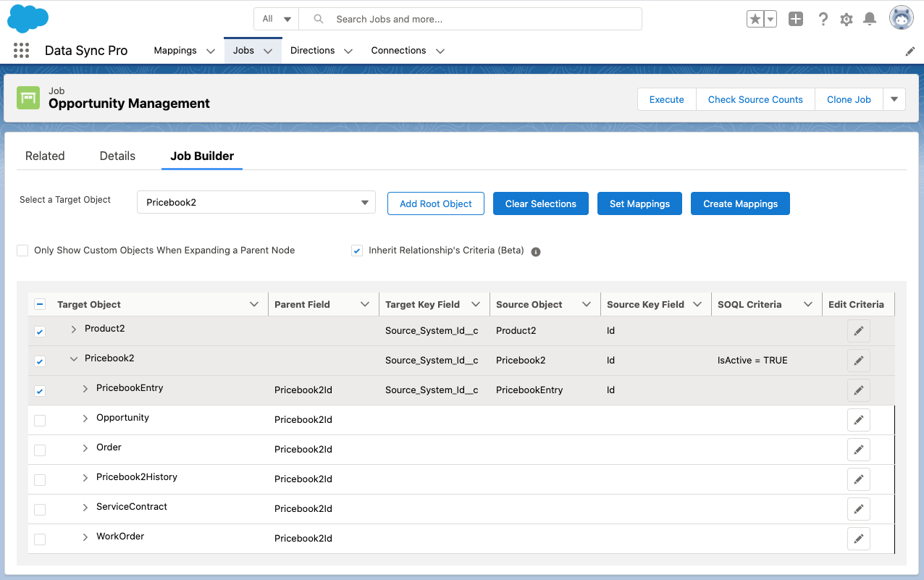Screen dimensions: 924x580
Task: Expand the PricebookEntry tree node
Action: [x=85, y=389]
